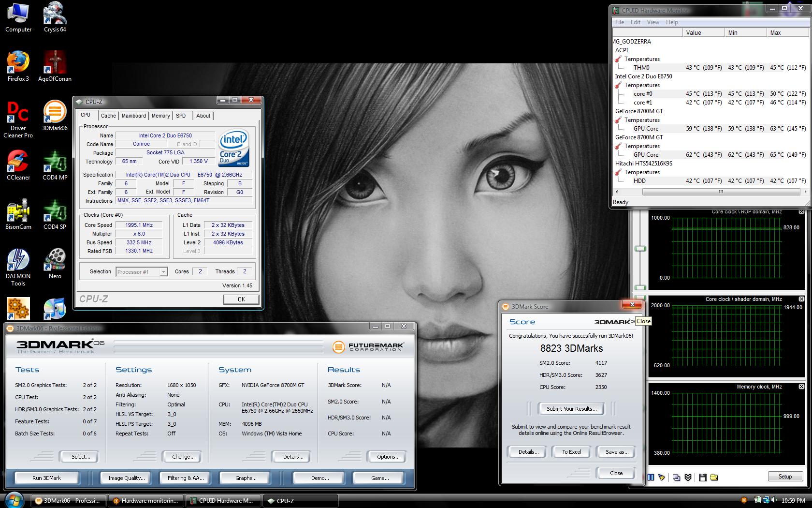Click the Max column header in Hardware Monitor
812x508 pixels.
click(x=787, y=32)
